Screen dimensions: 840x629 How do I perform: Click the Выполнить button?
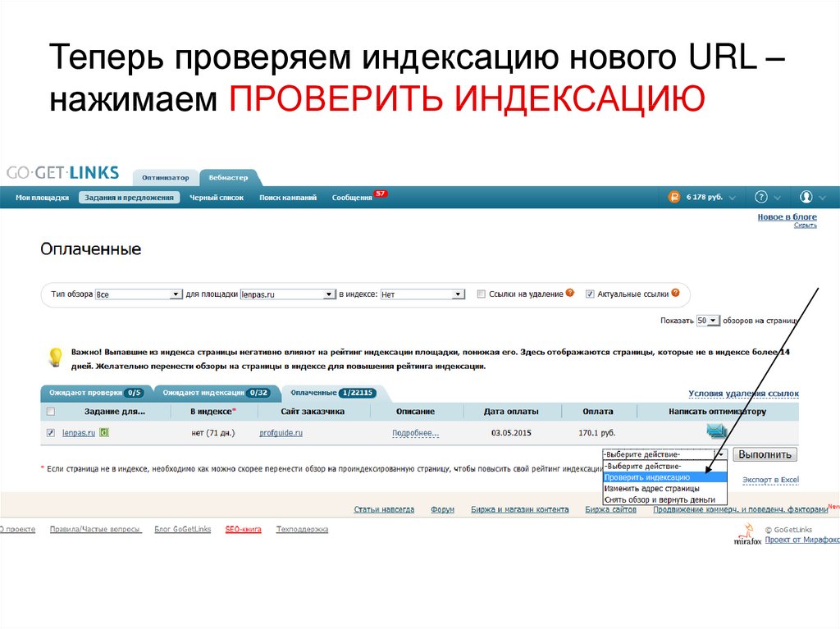(x=765, y=454)
